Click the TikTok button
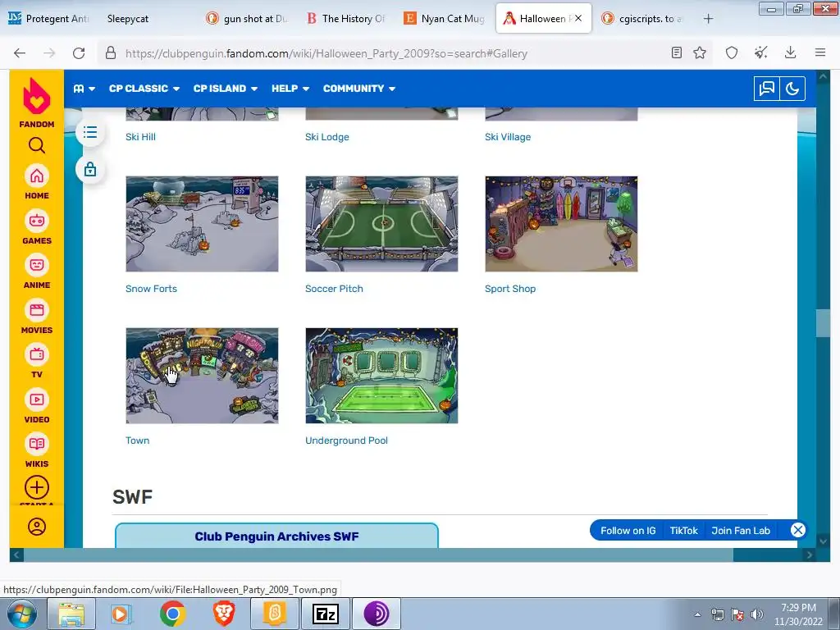 pos(683,531)
